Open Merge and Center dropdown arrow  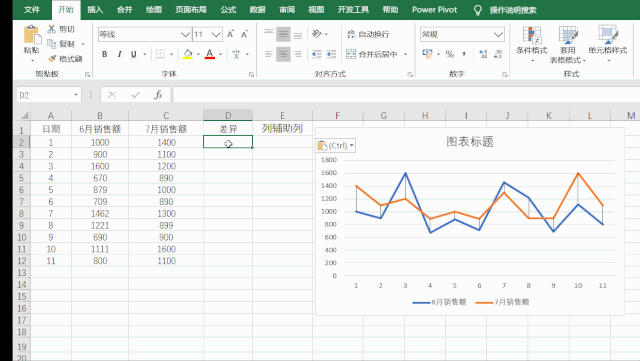[x=405, y=54]
